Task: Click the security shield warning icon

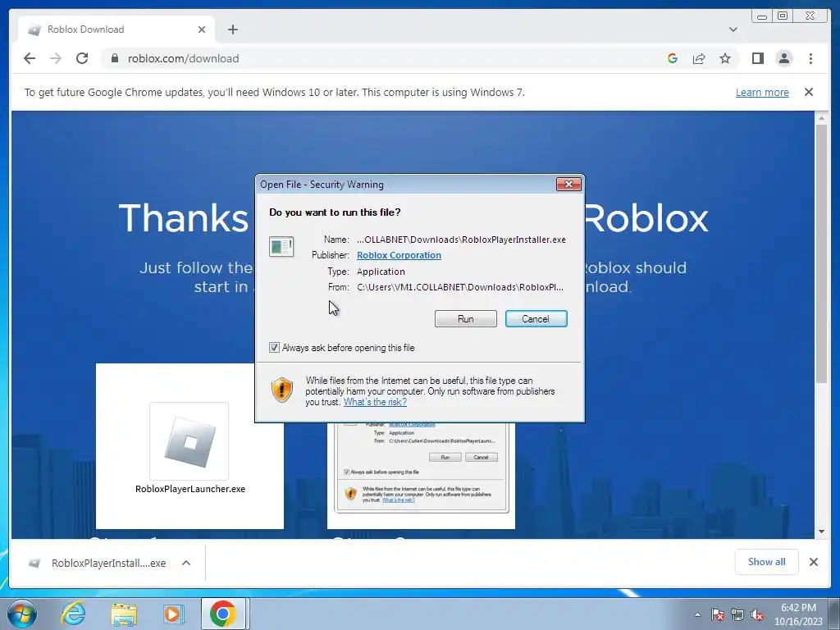Action: (282, 390)
